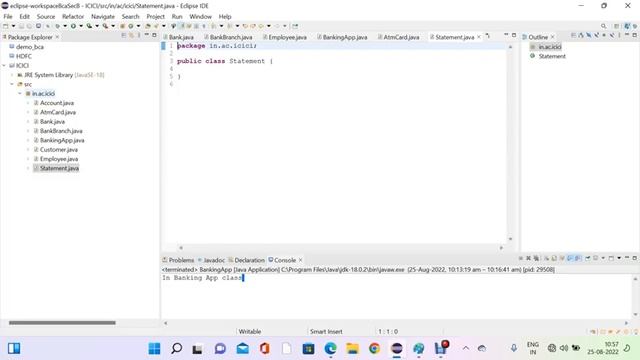Open the Window menu

200,16
